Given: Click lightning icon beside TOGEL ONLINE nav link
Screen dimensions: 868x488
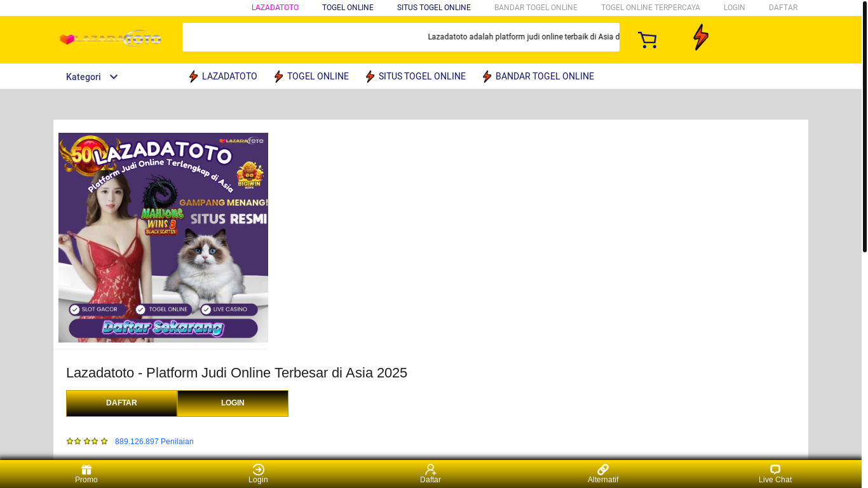Looking at the screenshot, I should pyautogui.click(x=278, y=77).
